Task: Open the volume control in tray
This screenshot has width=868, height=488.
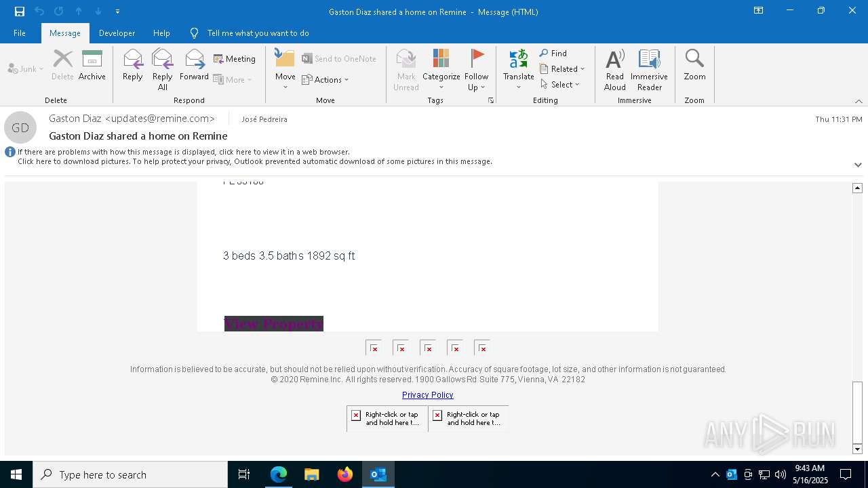Action: coord(781,474)
